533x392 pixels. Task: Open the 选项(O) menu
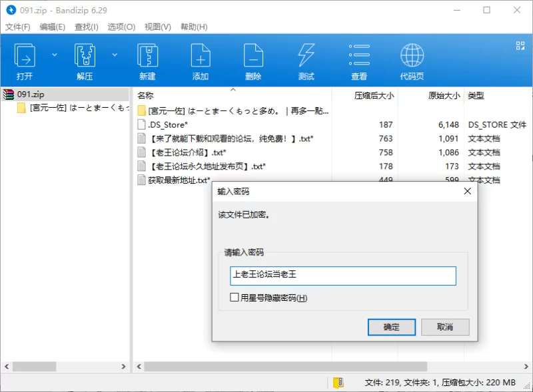121,27
